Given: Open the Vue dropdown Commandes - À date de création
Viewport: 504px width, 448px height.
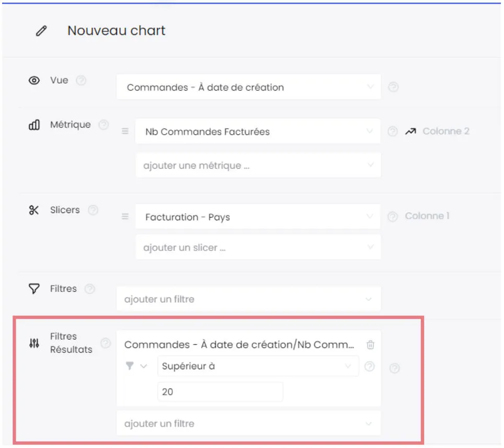Looking at the screenshot, I should tap(249, 87).
